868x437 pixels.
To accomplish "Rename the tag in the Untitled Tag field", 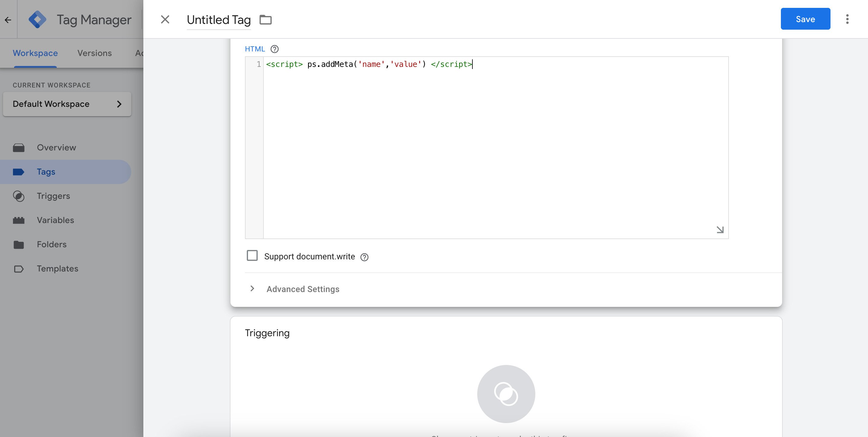I will (218, 20).
